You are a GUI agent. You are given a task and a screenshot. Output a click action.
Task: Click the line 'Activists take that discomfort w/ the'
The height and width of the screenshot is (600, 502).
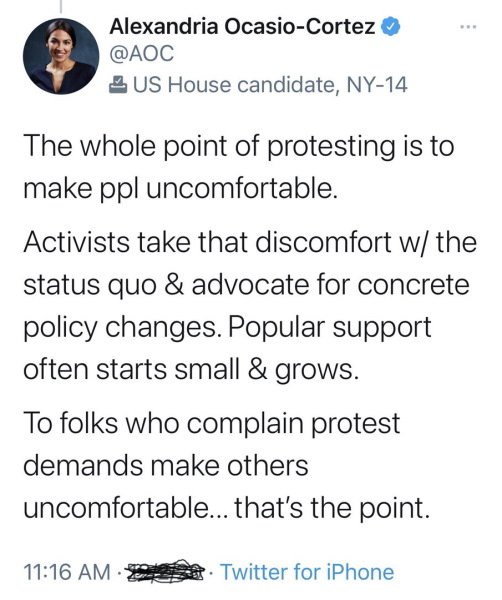[x=250, y=243]
